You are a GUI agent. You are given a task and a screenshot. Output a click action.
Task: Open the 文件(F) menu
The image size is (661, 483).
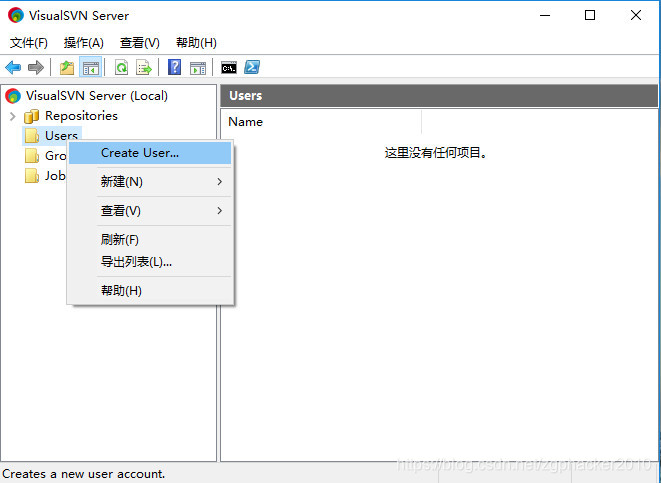pos(29,43)
